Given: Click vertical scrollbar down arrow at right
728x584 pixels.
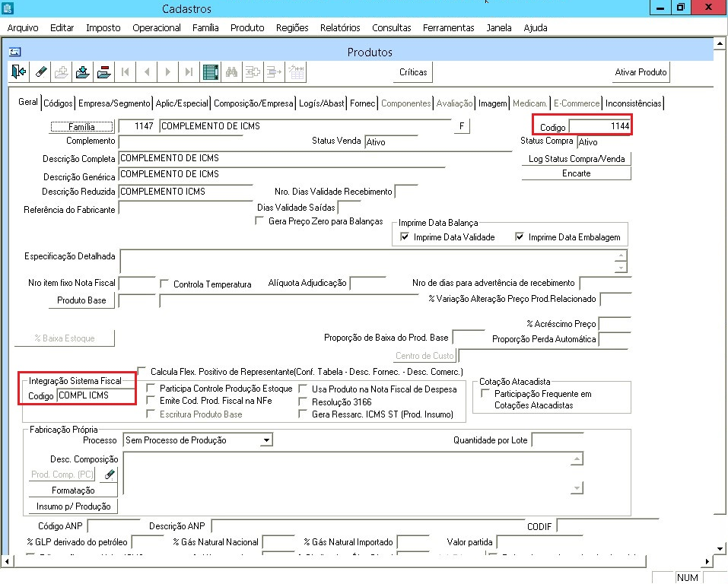Looking at the screenshot, I should (x=720, y=548).
